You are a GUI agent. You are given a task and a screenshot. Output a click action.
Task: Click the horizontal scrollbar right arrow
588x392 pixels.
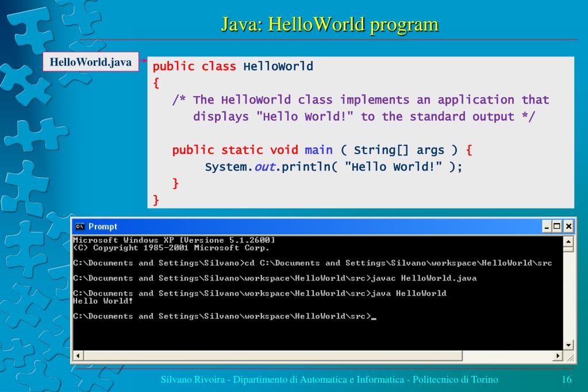(x=558, y=355)
